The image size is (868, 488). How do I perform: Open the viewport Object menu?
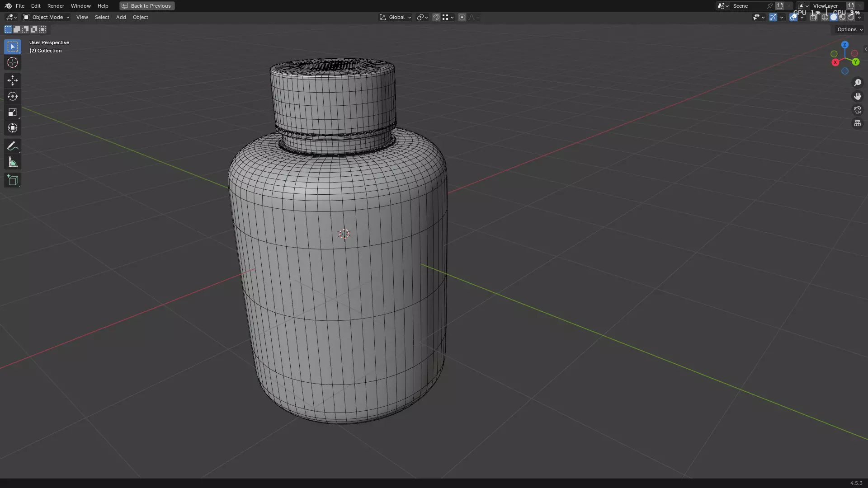pos(140,17)
